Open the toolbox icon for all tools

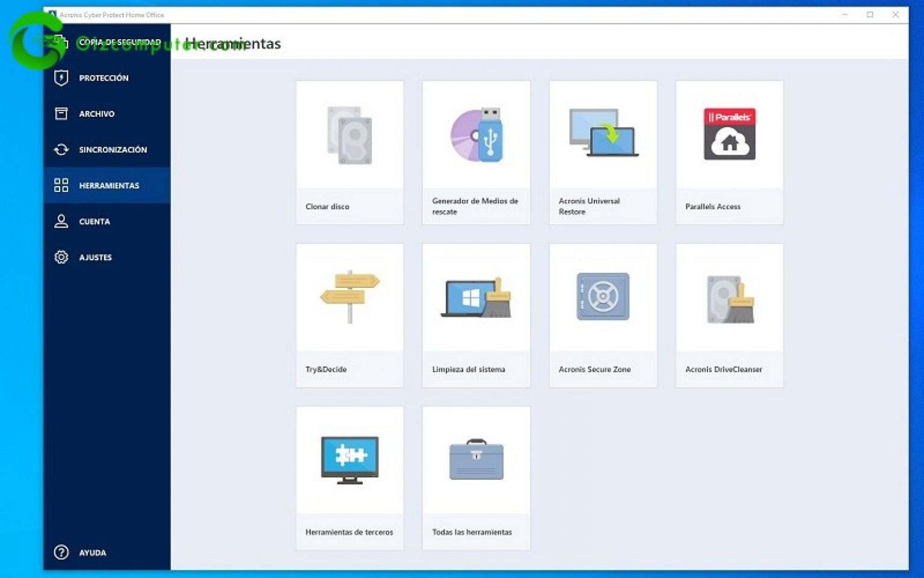click(476, 459)
